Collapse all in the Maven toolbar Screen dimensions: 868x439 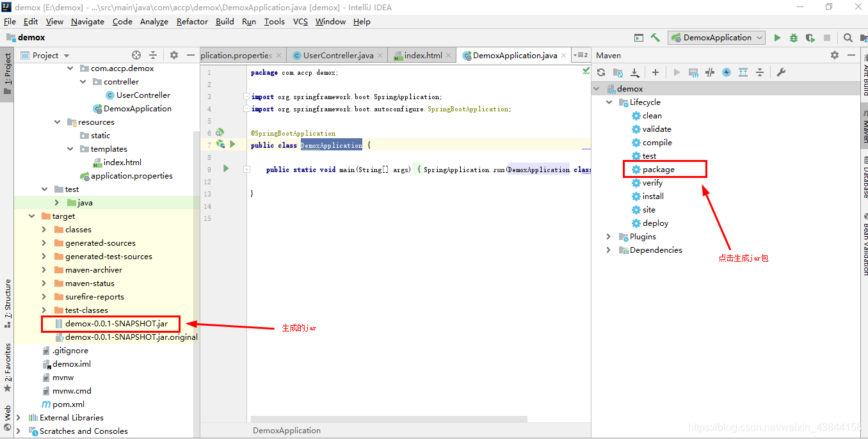pyautogui.click(x=760, y=72)
